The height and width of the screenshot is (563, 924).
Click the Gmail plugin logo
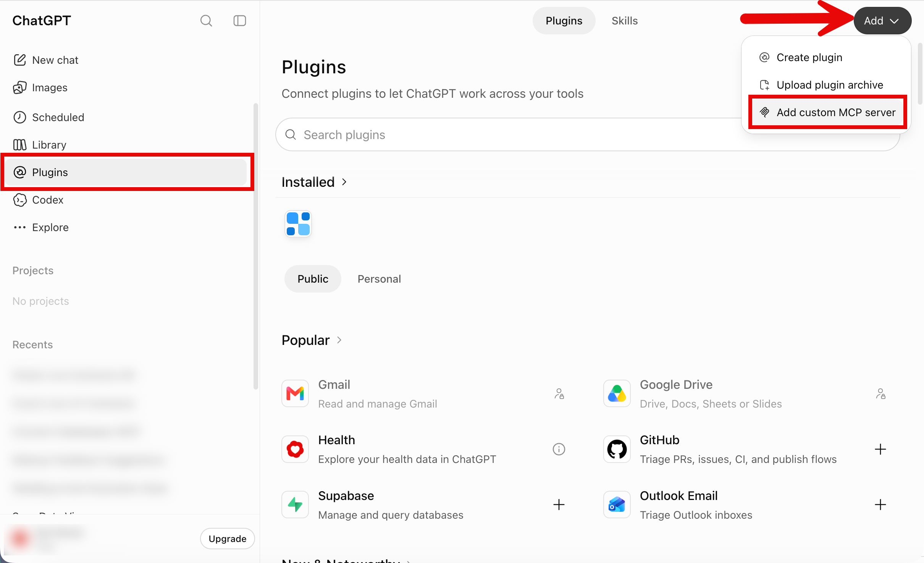pyautogui.click(x=295, y=393)
